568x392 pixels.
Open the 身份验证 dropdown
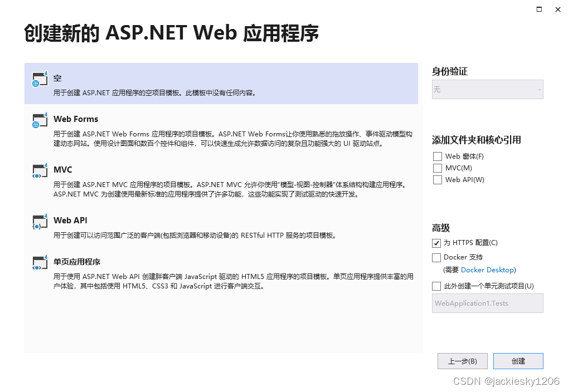pos(487,89)
